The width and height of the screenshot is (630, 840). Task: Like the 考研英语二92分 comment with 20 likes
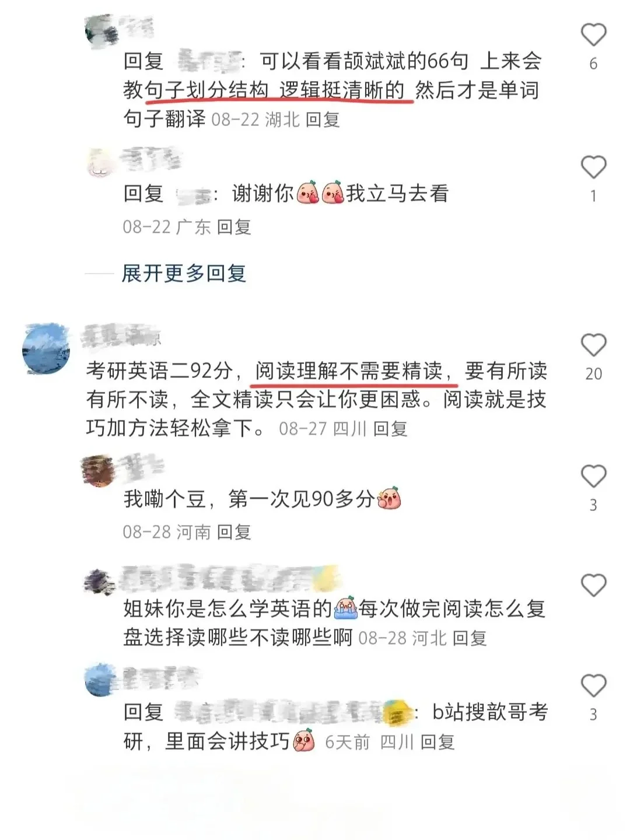593,345
